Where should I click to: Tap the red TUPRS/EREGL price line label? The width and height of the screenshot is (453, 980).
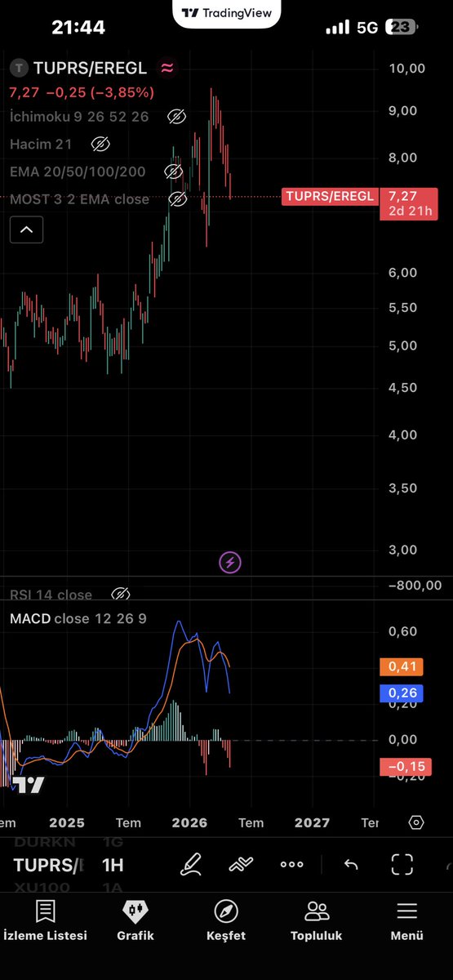329,196
